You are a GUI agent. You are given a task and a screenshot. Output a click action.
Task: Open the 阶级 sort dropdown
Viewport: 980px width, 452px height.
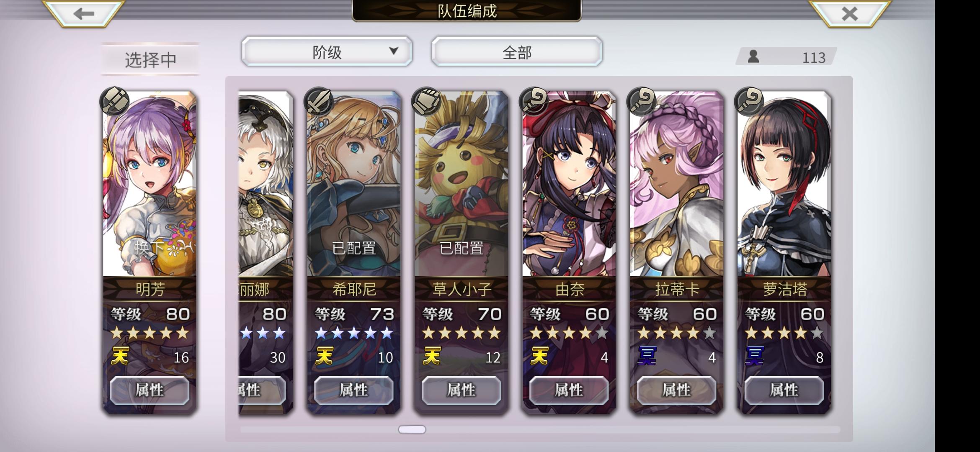[327, 51]
